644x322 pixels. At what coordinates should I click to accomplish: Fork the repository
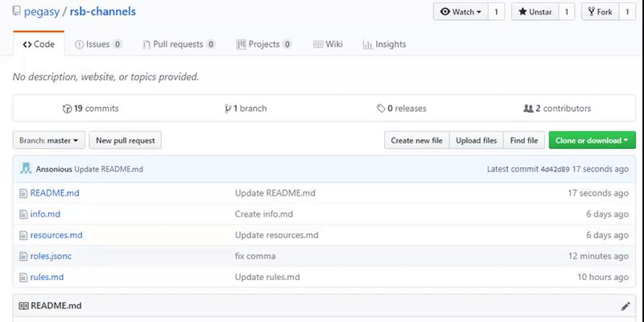(x=600, y=12)
